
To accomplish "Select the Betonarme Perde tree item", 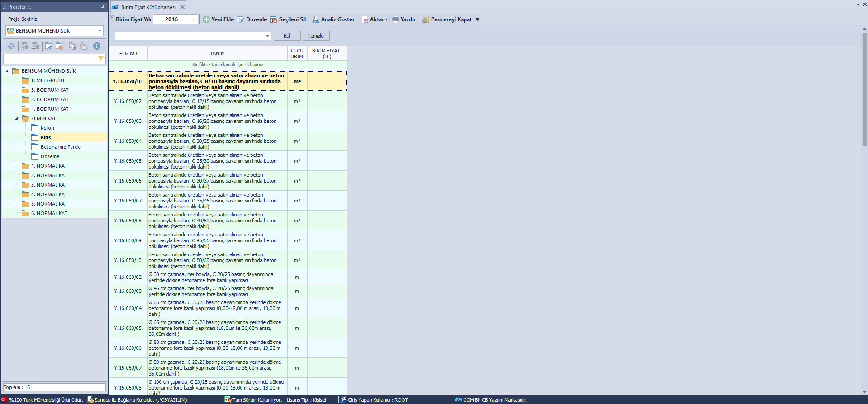I will (x=61, y=147).
